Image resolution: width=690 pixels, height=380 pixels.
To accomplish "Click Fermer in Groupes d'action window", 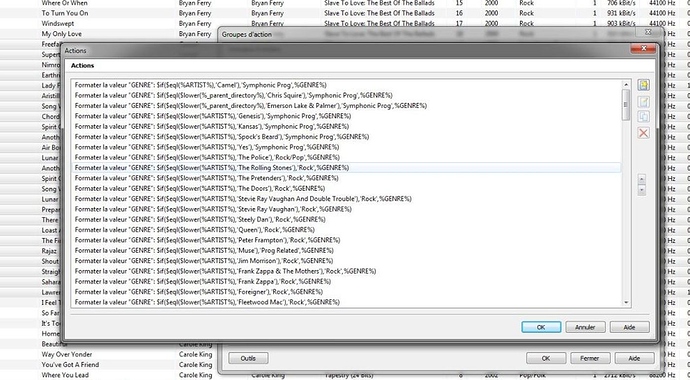I will tap(590, 358).
